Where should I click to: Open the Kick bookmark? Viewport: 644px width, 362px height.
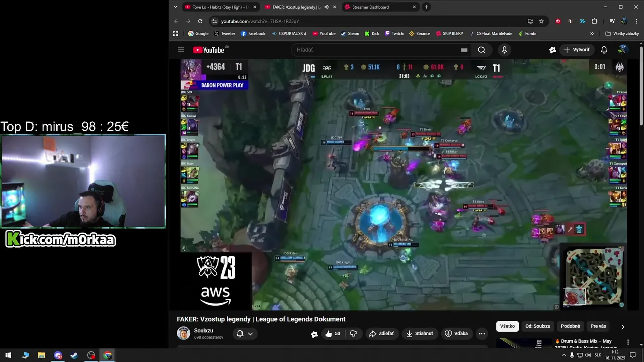click(x=372, y=34)
